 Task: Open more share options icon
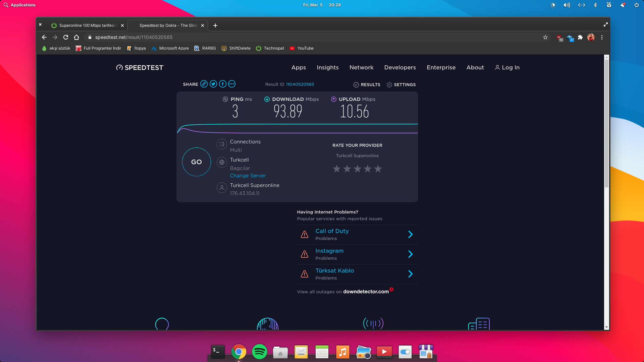[x=232, y=84]
